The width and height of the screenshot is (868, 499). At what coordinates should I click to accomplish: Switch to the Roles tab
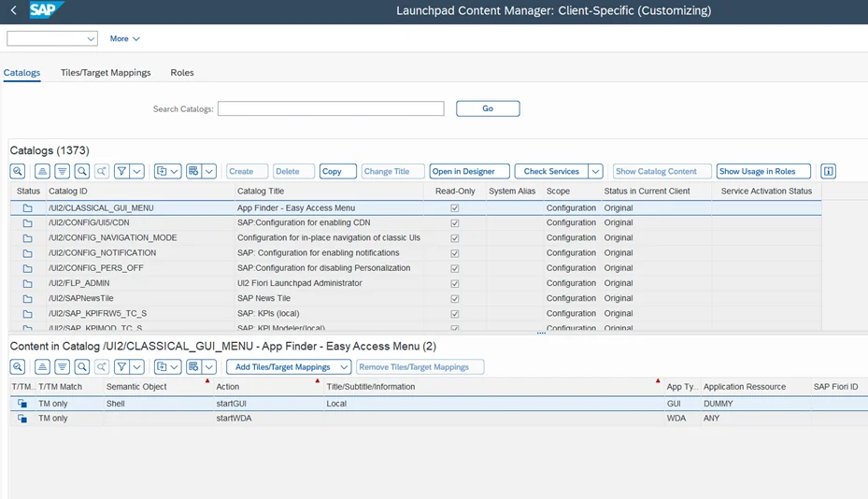pos(182,73)
